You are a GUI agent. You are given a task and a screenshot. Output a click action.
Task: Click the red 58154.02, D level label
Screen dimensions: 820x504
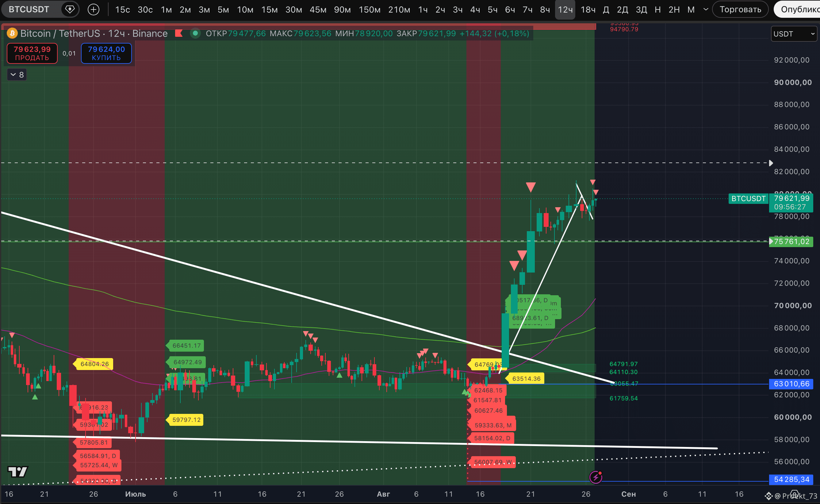click(492, 438)
